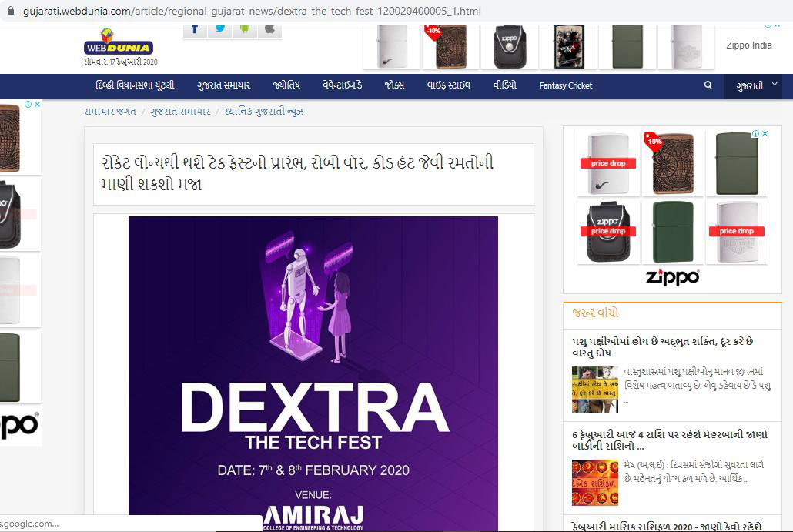This screenshot has width=793, height=532.
Task: Click white lighter with pipe in right ad
Action: pyautogui.click(x=608, y=164)
